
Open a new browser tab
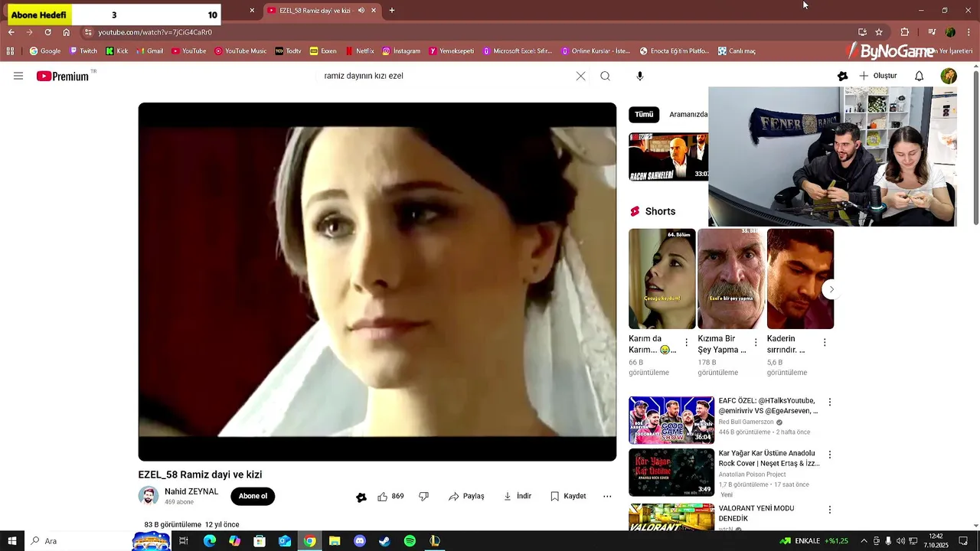392,11
